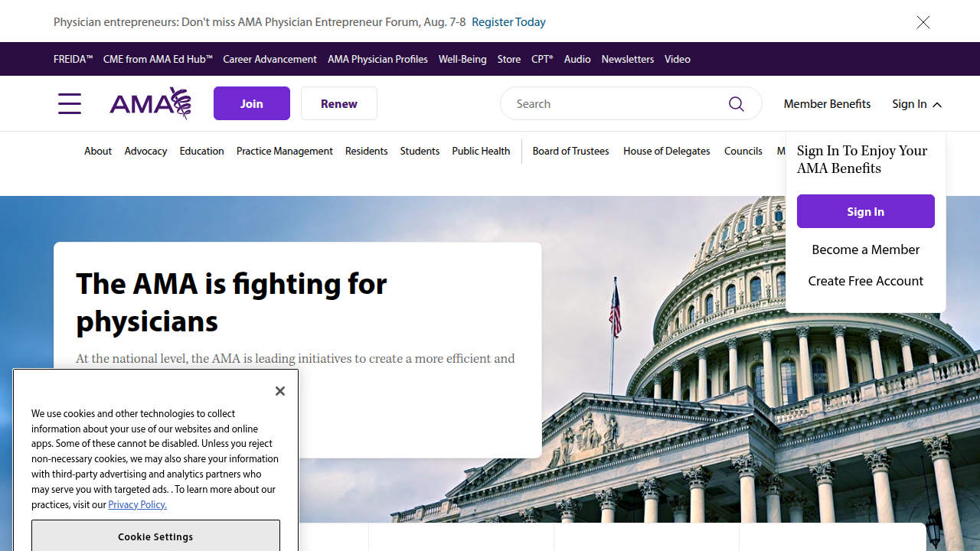Open Newsletters page

coord(628,59)
